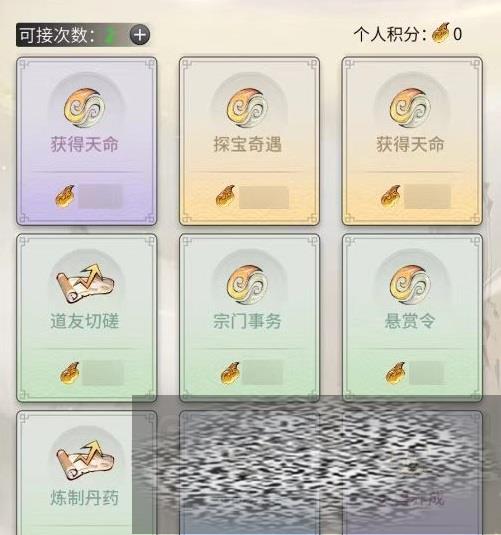Viewport: 501px width, 535px height.
Task: Click the scroll arrow icon on 炼制丹药 card
Action: (x=85, y=461)
